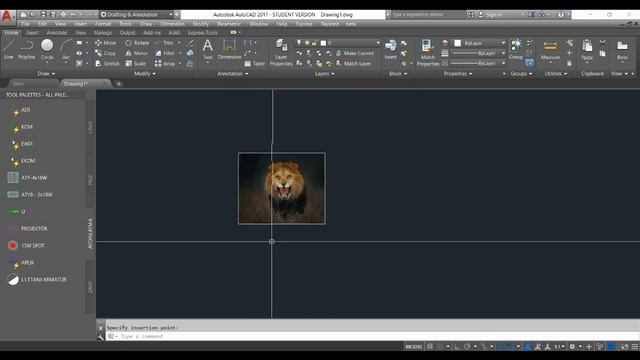Expand the Modify panel

coord(144,74)
